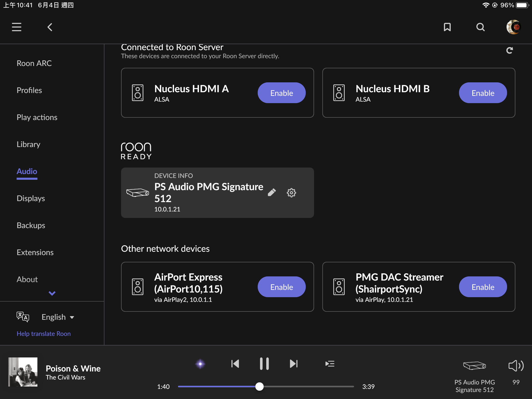The image size is (532, 399).
Task: Click the Other network devices heading
Action: tap(165, 249)
